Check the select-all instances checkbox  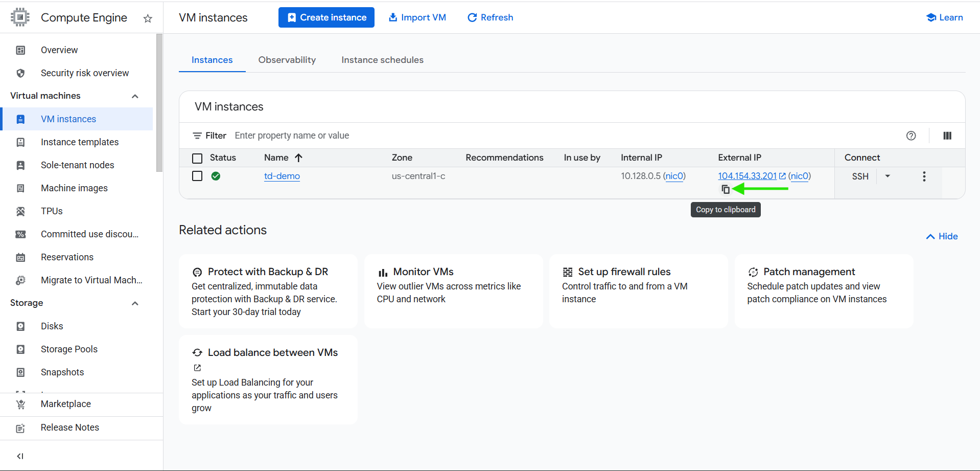coord(197,158)
